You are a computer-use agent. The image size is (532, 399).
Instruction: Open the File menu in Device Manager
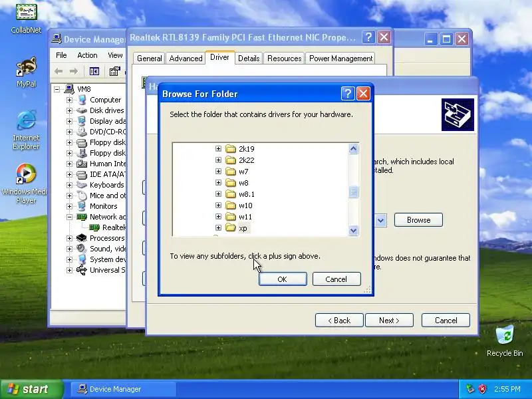[61, 55]
